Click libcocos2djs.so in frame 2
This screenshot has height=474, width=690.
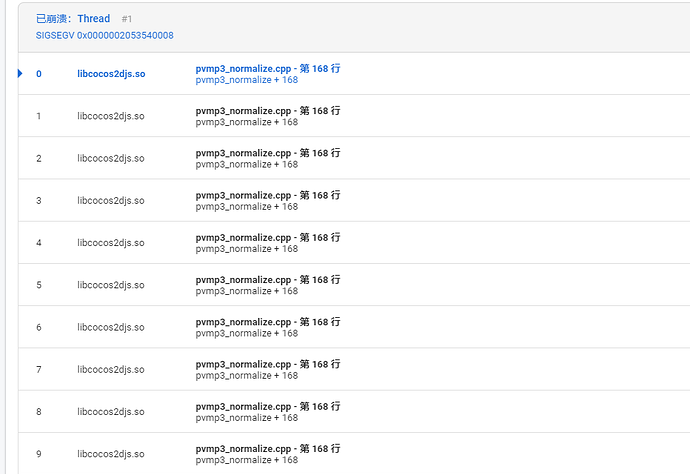[x=111, y=158]
